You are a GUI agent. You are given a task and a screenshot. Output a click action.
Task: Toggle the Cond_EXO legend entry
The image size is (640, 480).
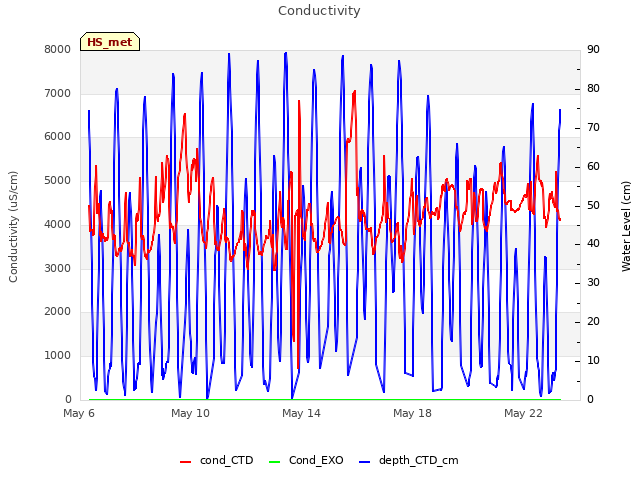[306, 461]
